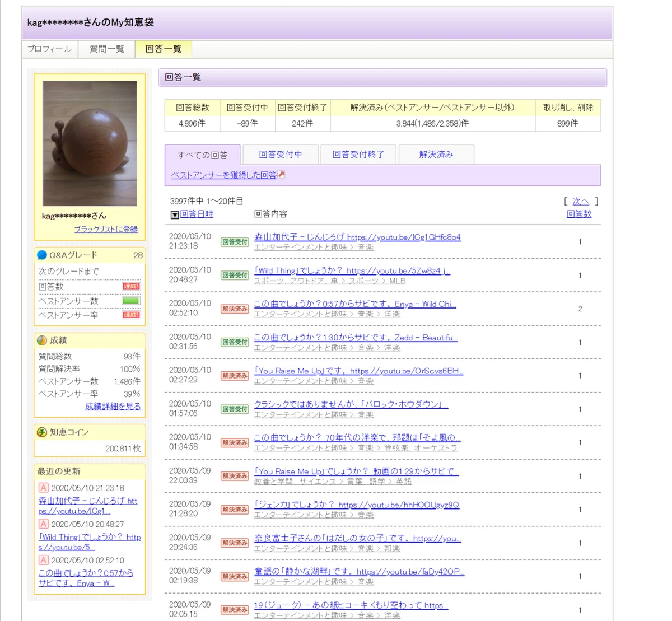Click ブラックリストに登録 link
The image size is (672, 621).
tap(106, 229)
